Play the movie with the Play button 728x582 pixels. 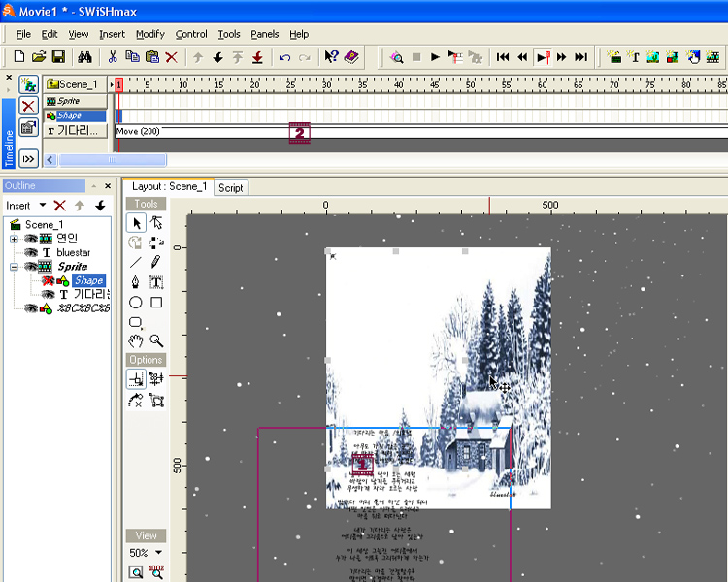tap(435, 57)
